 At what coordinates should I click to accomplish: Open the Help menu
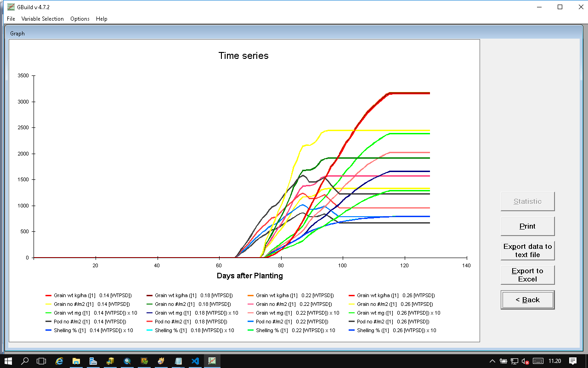click(102, 19)
